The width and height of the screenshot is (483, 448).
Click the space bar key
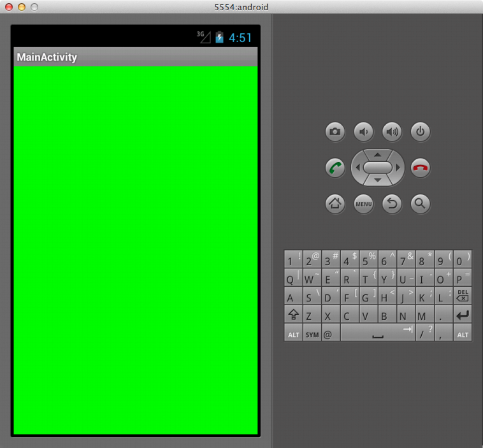click(378, 333)
